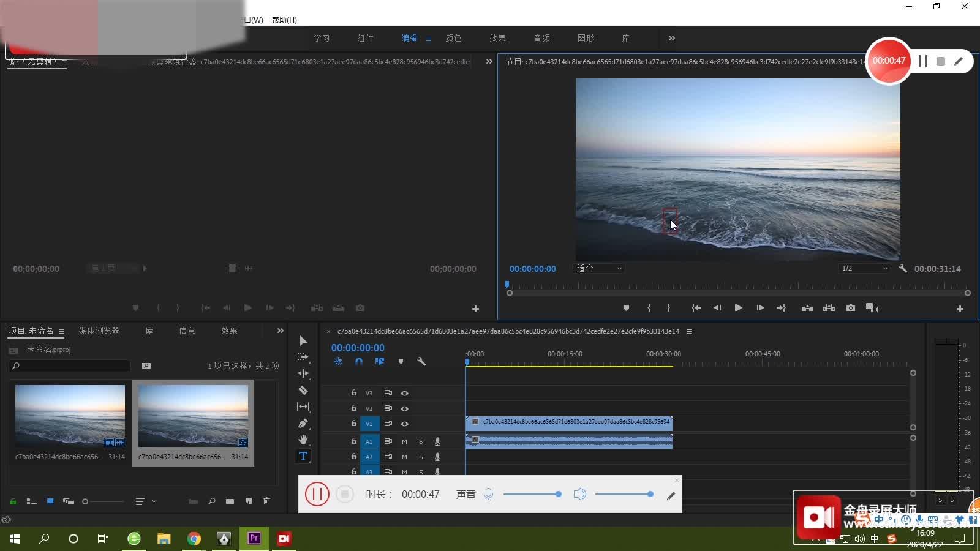Click the Extract button in program monitor
980x551 pixels.
pyautogui.click(x=829, y=308)
